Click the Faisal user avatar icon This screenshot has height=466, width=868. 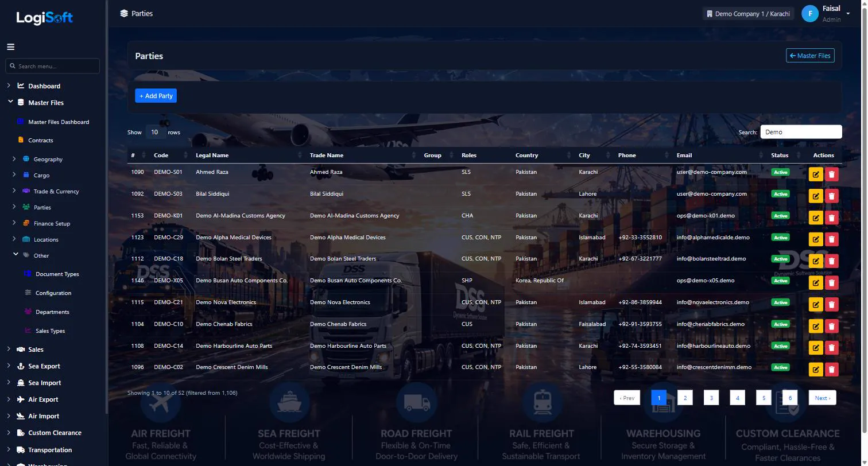pyautogui.click(x=809, y=14)
